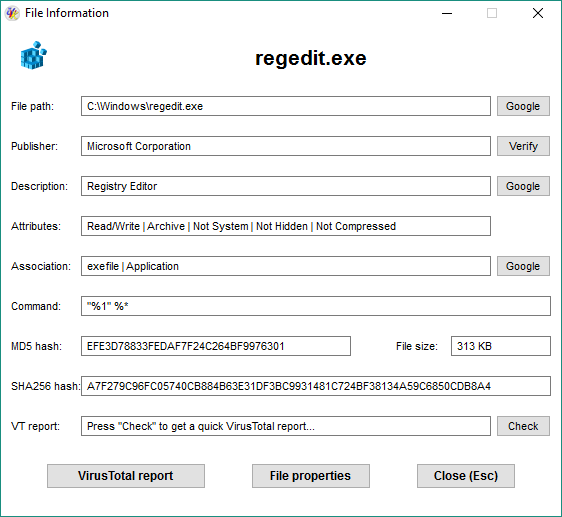Click the "SHA256 hash:" label
The width and height of the screenshot is (562, 517).
46,386
